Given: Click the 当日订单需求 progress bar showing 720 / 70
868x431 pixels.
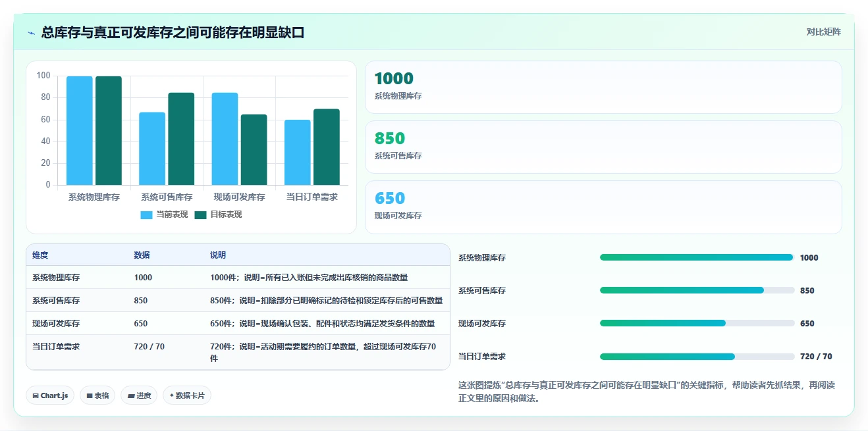Looking at the screenshot, I should [697, 357].
